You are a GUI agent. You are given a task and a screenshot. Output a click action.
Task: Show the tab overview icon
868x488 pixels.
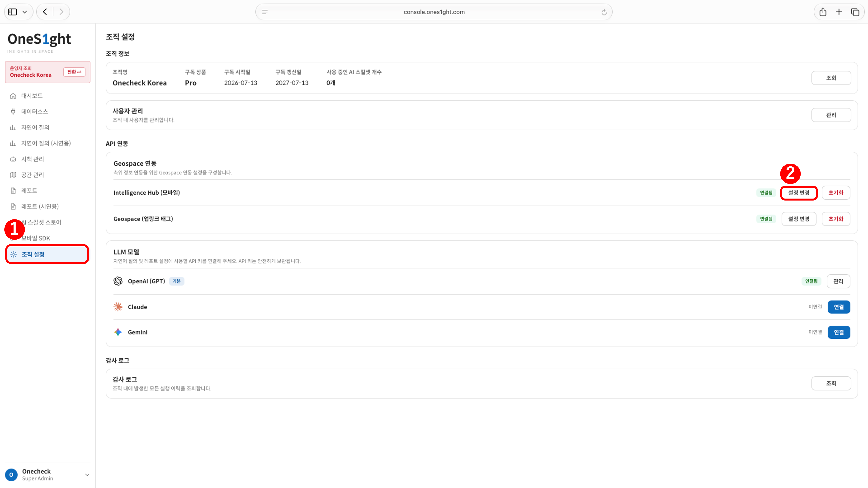(855, 12)
